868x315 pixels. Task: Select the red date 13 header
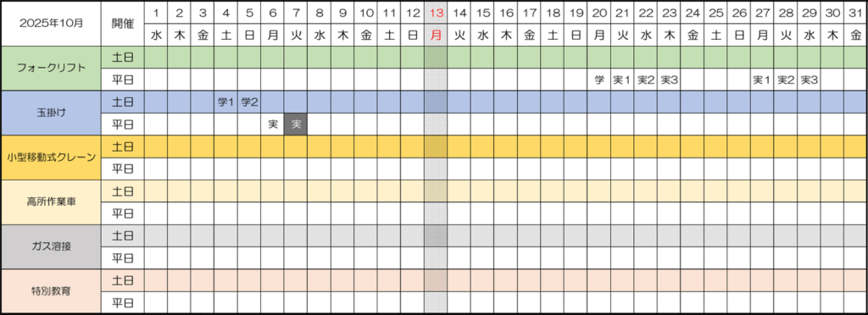point(437,13)
